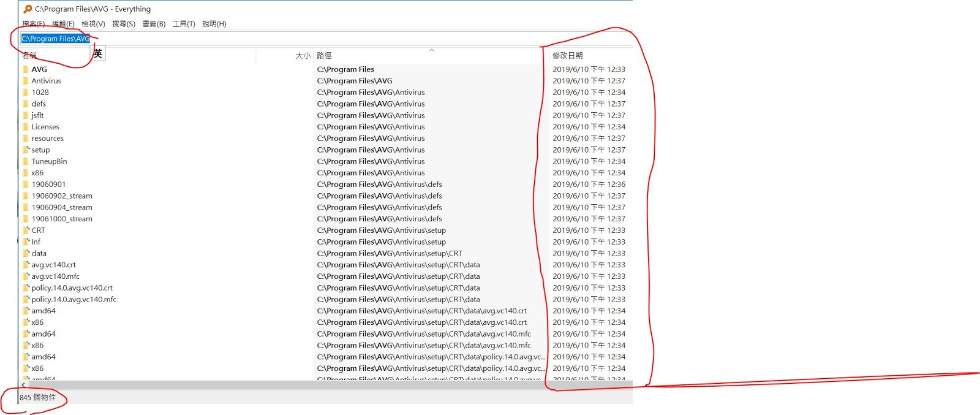Click the path C:\Program Files\AVG in Antivirus row

tap(355, 81)
